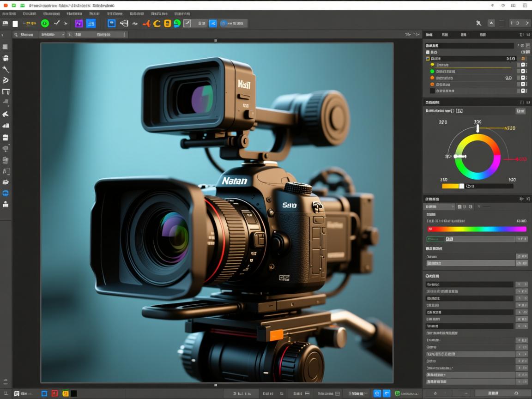Click the green shield icon in the bottom status bar
The width and height of the screenshot is (532, 399).
coord(398,393)
